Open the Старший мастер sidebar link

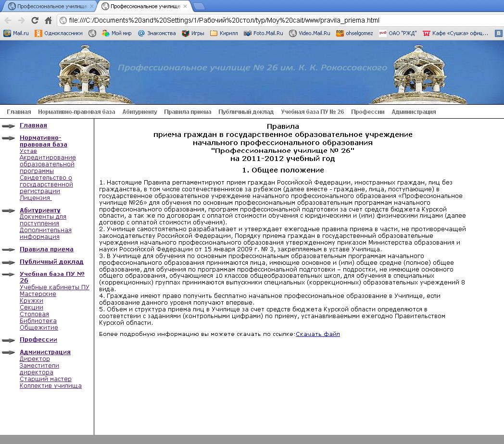[46, 379]
